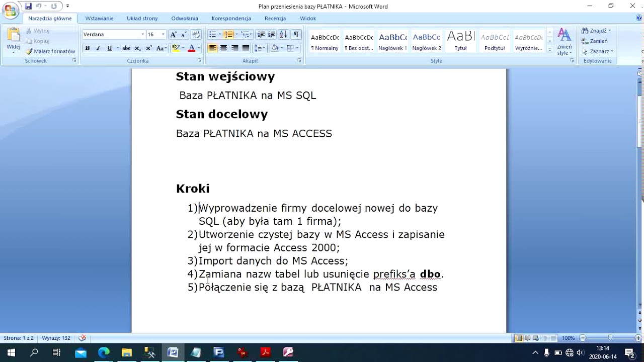Toggle underline formatting
The width and height of the screenshot is (644, 362).
point(109,48)
